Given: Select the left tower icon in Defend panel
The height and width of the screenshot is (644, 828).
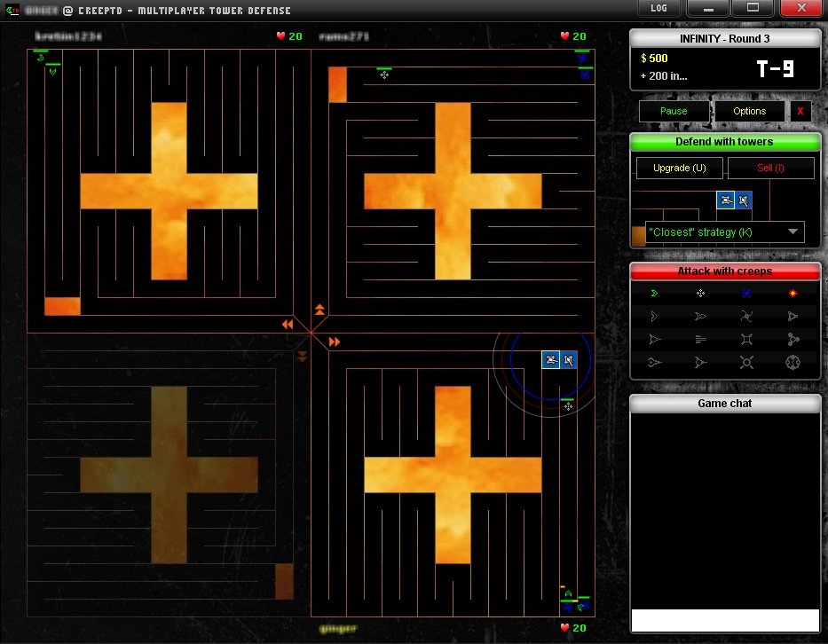Looking at the screenshot, I should pos(726,200).
